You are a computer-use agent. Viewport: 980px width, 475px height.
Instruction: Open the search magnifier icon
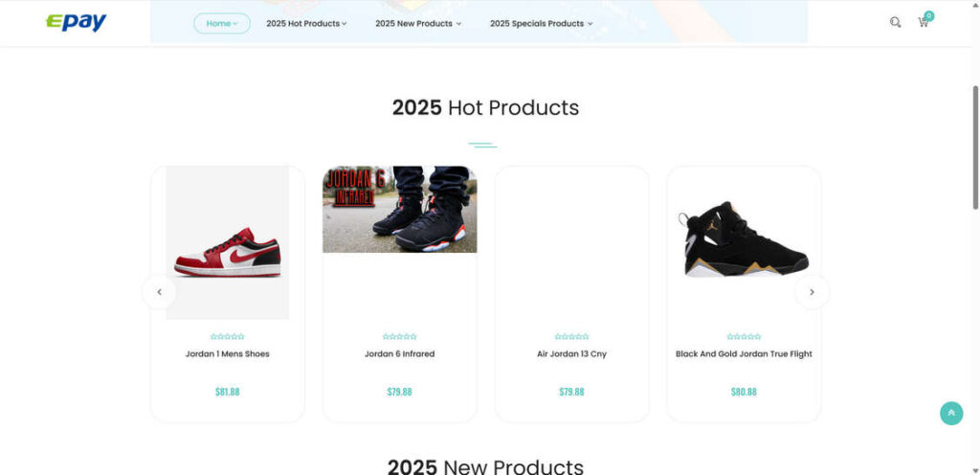coord(895,22)
